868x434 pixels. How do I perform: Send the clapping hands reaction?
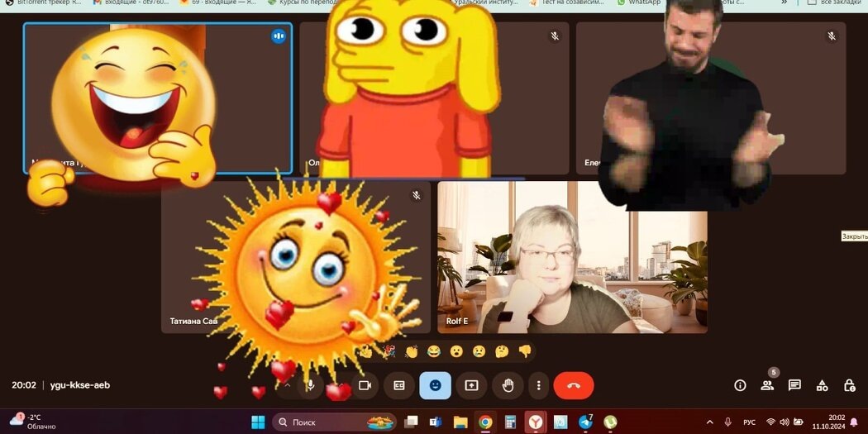[x=412, y=351]
